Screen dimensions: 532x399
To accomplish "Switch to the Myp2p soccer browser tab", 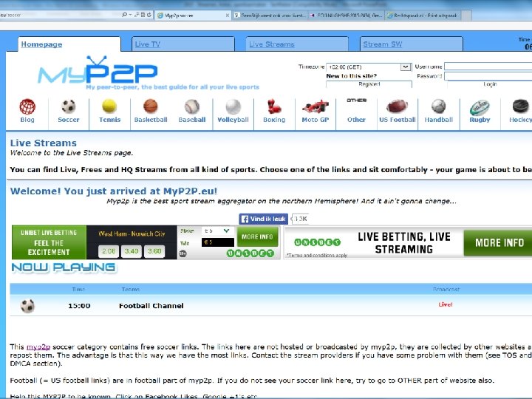I will tap(194, 16).
